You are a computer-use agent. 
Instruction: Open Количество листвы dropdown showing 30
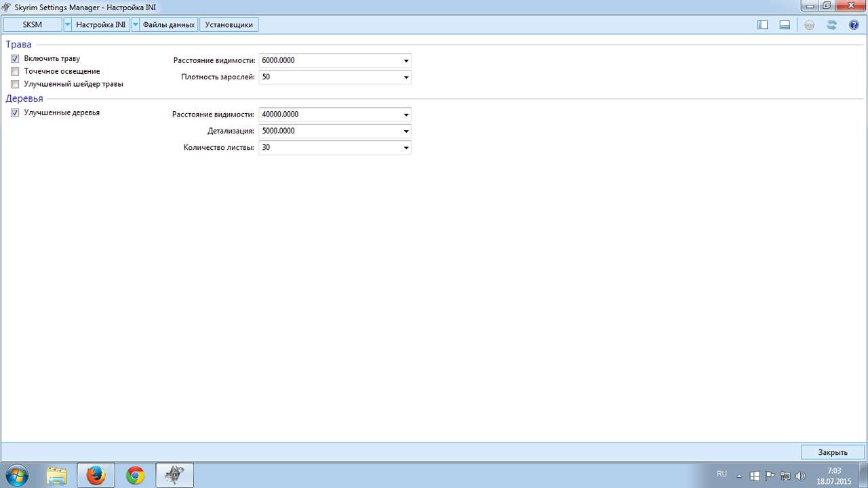406,148
